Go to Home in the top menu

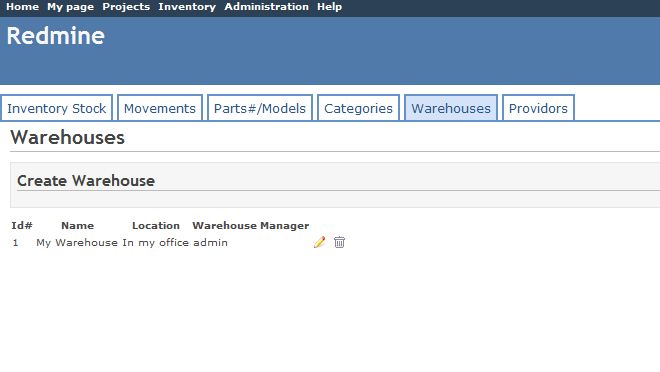point(22,7)
